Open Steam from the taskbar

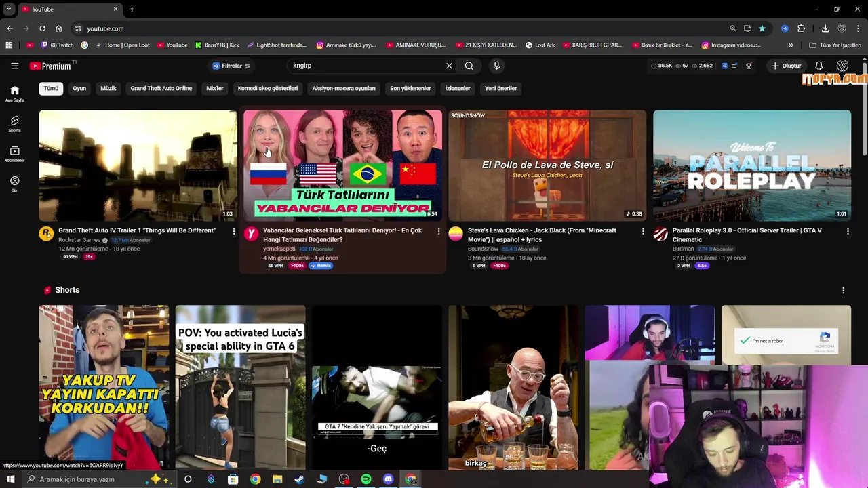pos(299,479)
